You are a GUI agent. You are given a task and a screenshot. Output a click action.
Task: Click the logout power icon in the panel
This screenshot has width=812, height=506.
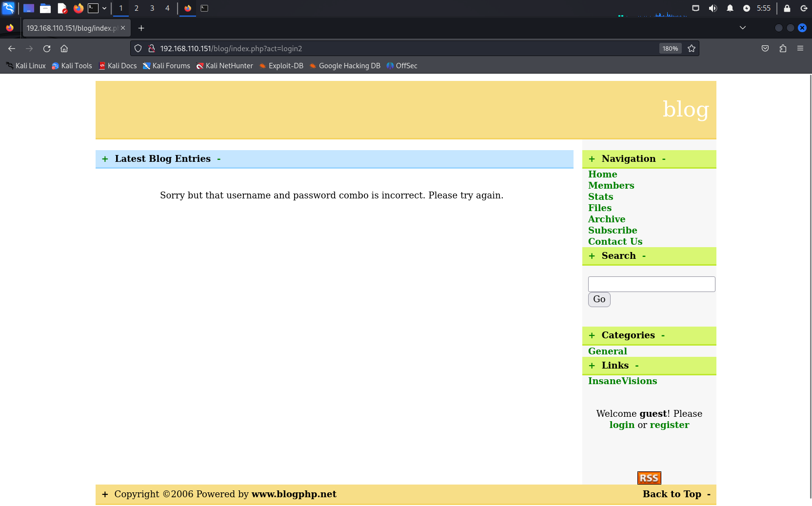point(804,8)
